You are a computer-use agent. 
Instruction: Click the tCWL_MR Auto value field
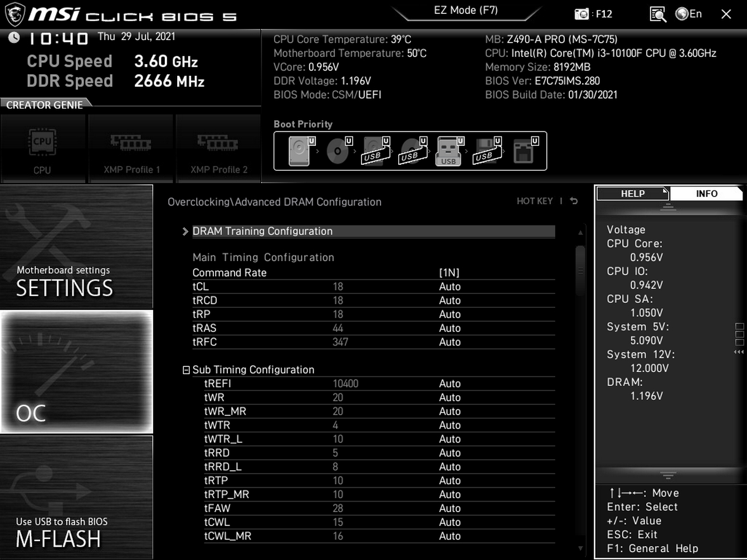[x=450, y=536]
